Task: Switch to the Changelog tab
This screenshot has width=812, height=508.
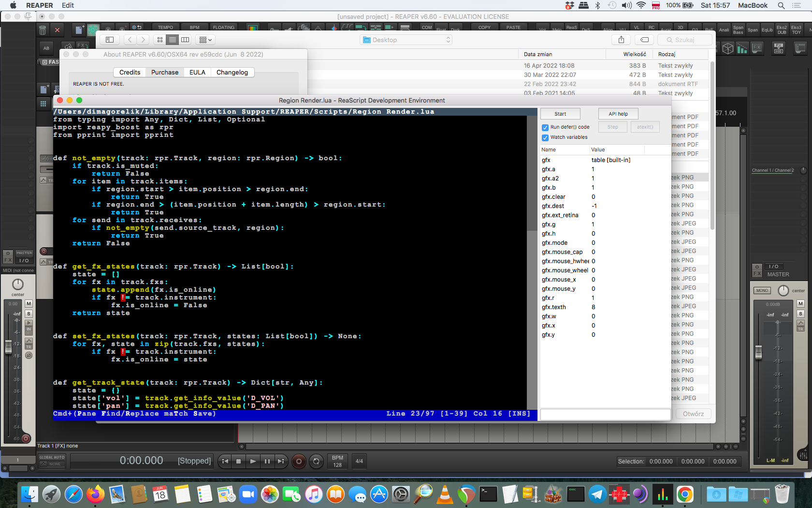Action: 232,73
